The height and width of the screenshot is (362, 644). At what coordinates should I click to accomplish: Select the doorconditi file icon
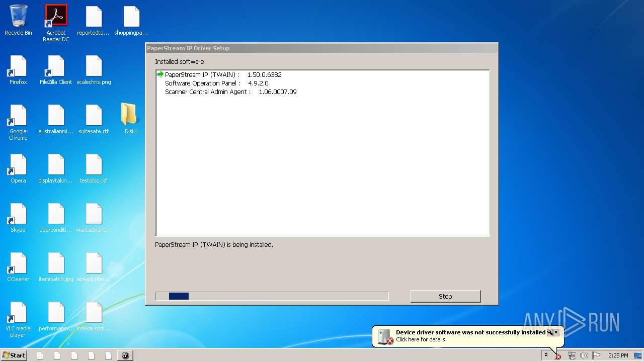coord(56,218)
